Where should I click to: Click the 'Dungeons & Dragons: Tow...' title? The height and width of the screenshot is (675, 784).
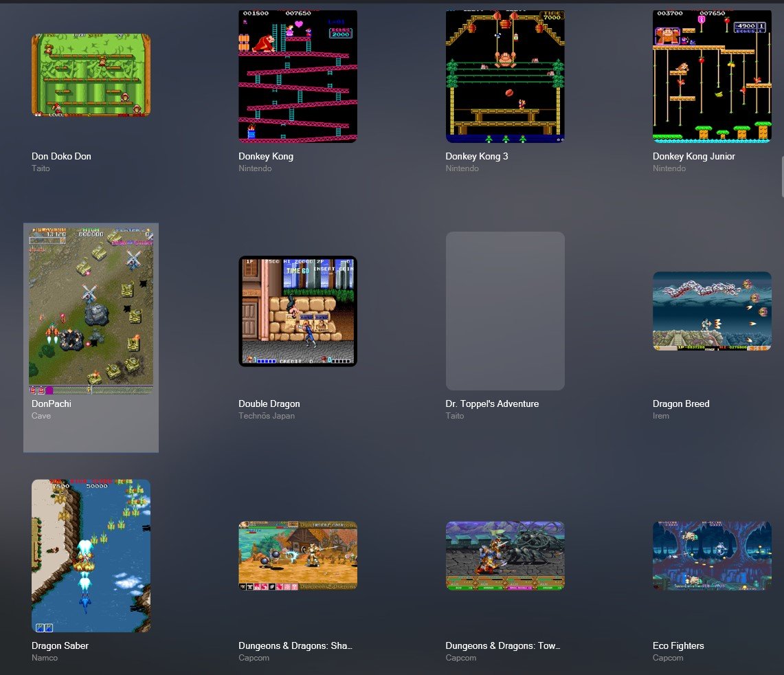pos(503,645)
